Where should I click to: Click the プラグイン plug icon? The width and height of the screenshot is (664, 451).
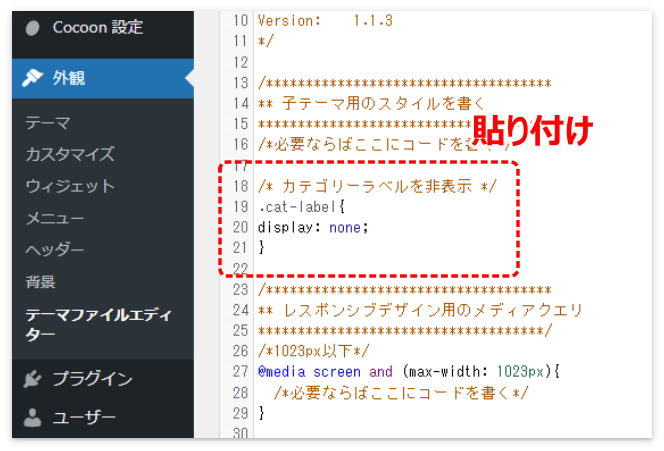pos(33,379)
